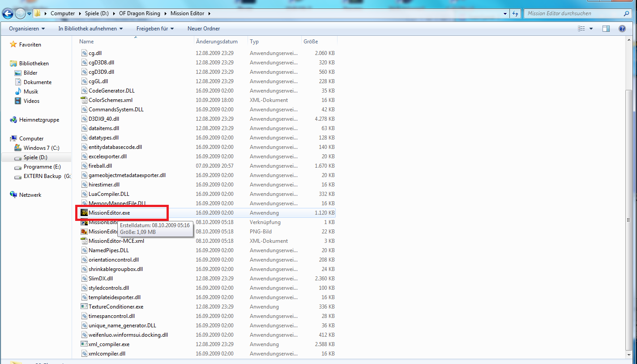
Task: Click the Back navigation arrow
Action: [8, 14]
